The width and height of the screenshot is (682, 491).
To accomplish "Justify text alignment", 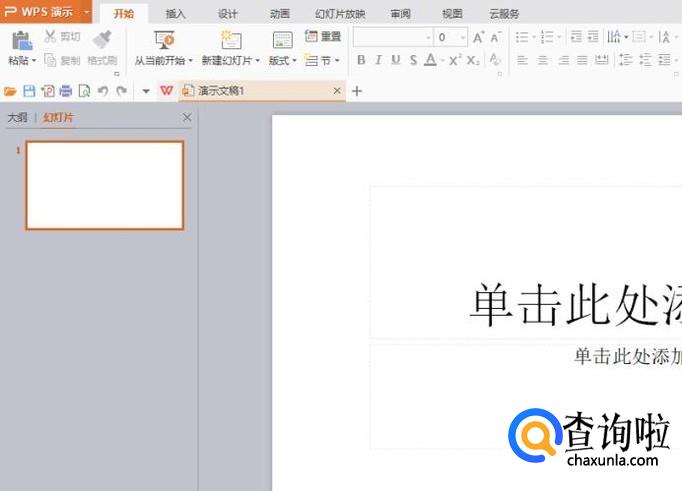I will coord(582,60).
